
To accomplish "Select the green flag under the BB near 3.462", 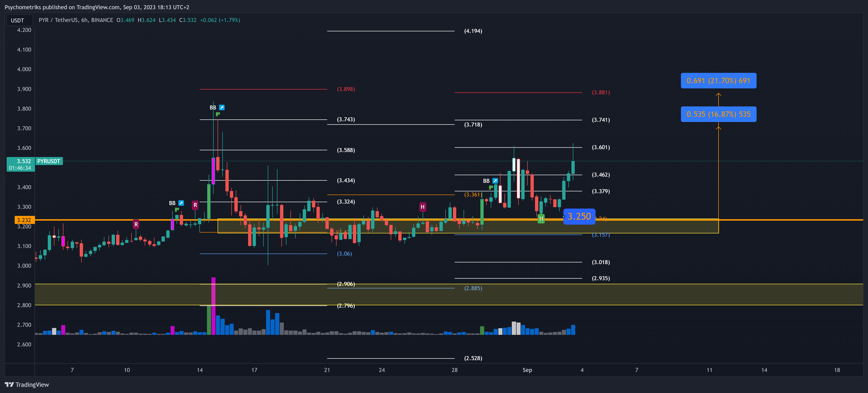I will pos(491,187).
